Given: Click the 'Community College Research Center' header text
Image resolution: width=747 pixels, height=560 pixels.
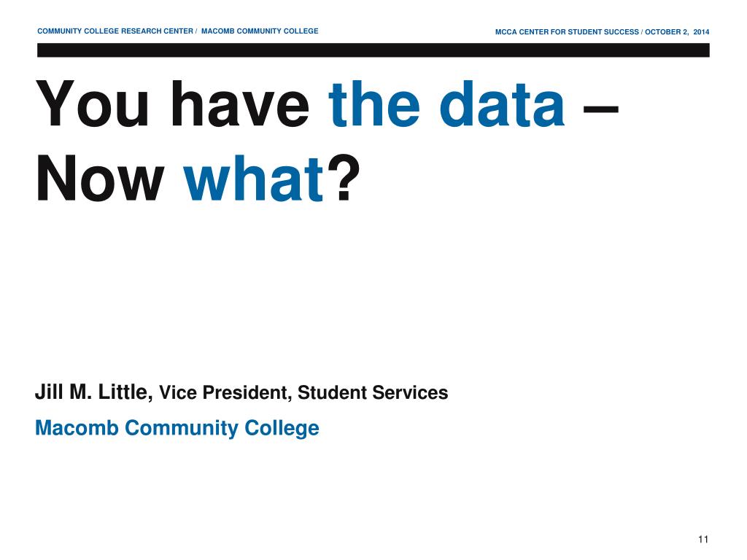Looking at the screenshot, I should tap(115, 31).
